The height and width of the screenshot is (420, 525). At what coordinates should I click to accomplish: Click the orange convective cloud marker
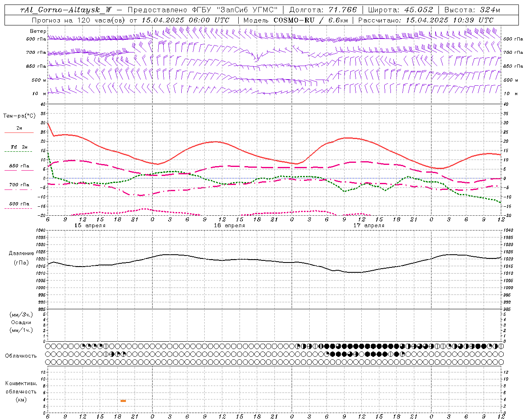(123, 401)
